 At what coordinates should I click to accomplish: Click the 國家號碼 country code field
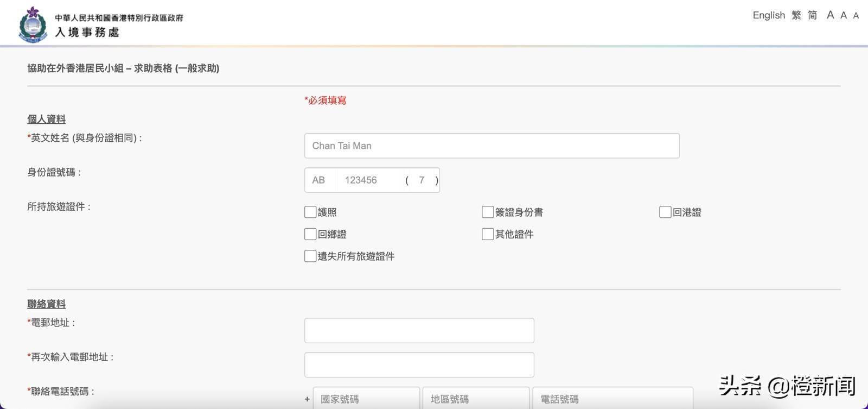pyautogui.click(x=366, y=399)
